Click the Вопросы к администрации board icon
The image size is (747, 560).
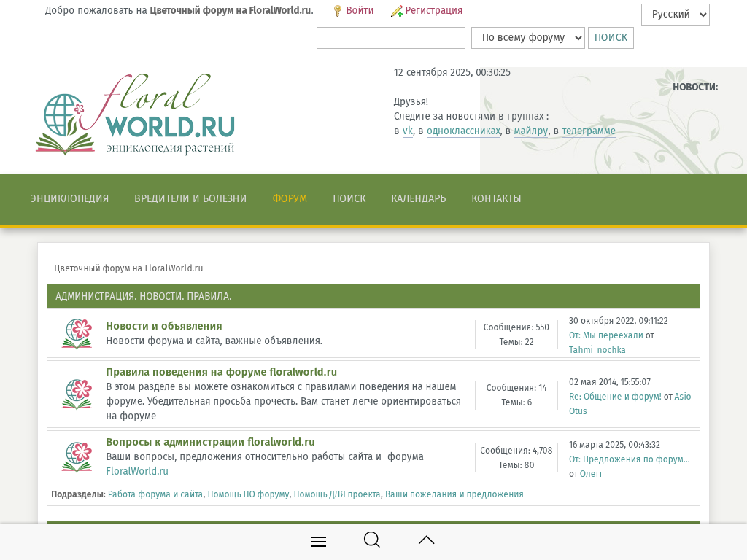77,457
